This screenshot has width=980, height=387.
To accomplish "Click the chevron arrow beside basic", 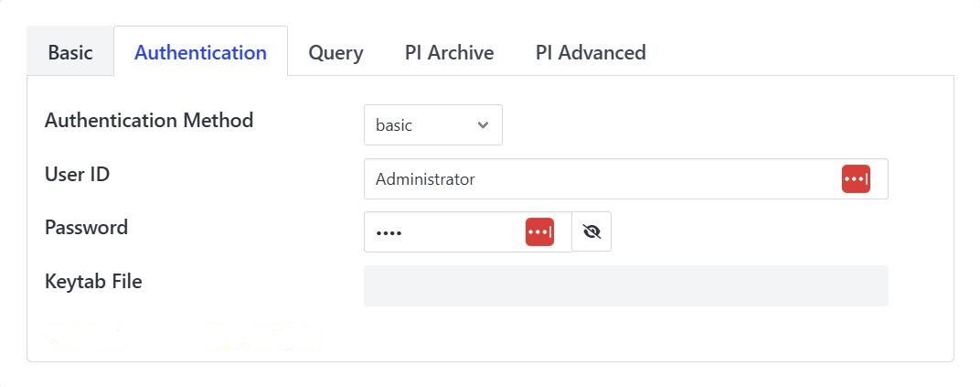I will (x=483, y=125).
